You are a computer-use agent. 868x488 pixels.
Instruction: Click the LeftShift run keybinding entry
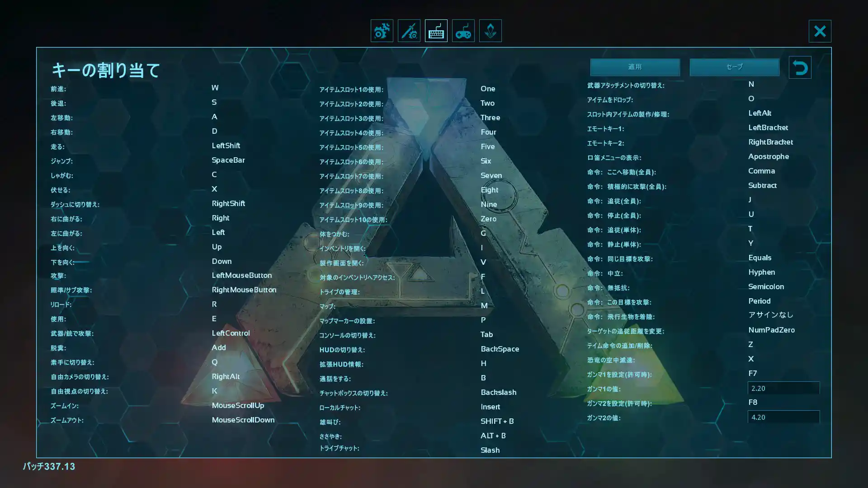[226, 145]
